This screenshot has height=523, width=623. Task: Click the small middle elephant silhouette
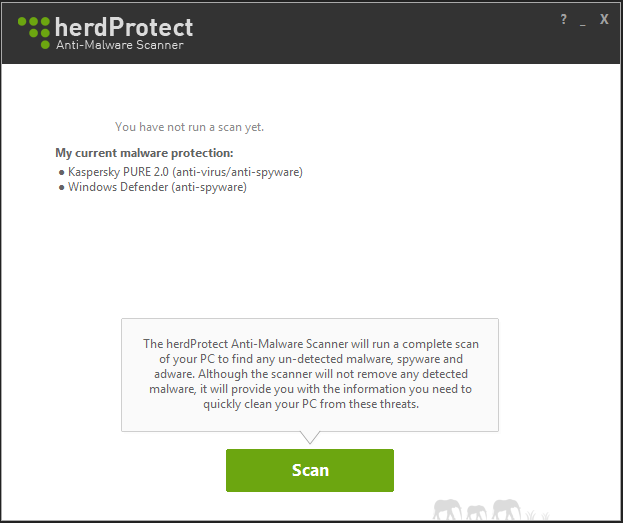click(476, 512)
